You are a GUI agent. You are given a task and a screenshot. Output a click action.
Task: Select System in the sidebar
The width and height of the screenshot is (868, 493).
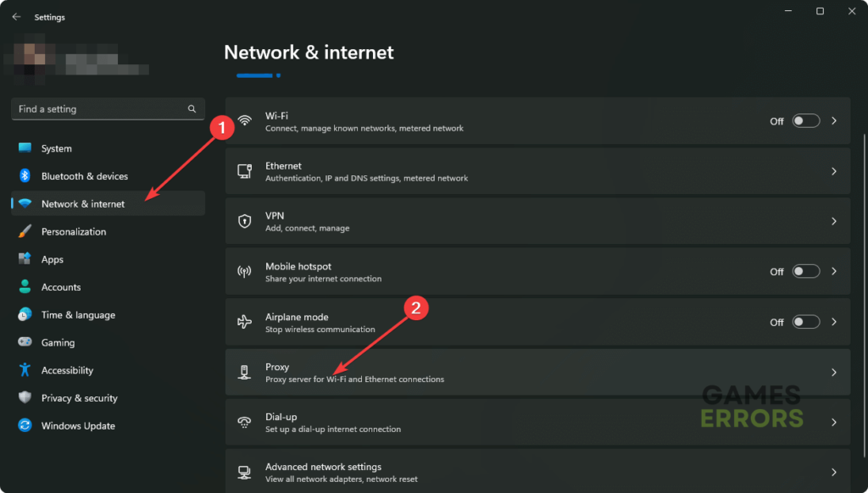[x=57, y=149]
